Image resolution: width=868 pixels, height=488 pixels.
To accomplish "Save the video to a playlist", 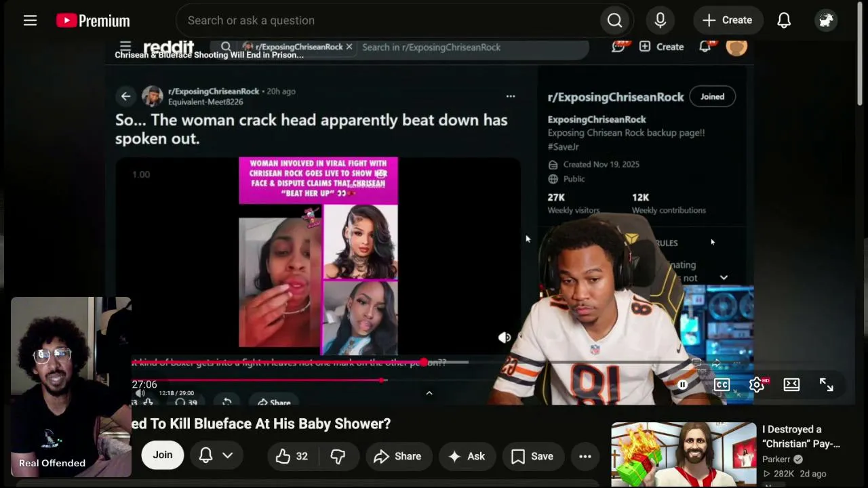I will click(533, 456).
